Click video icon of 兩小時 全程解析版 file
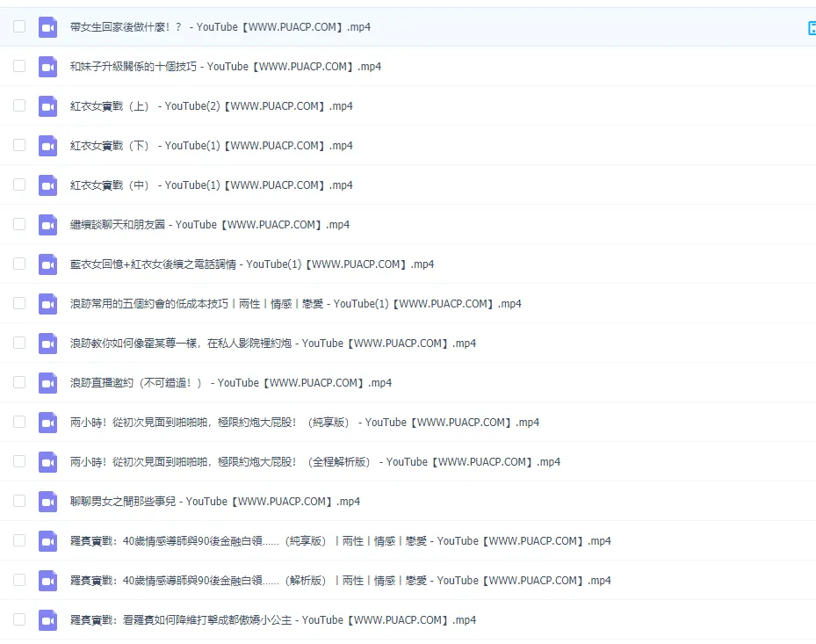 tap(48, 462)
